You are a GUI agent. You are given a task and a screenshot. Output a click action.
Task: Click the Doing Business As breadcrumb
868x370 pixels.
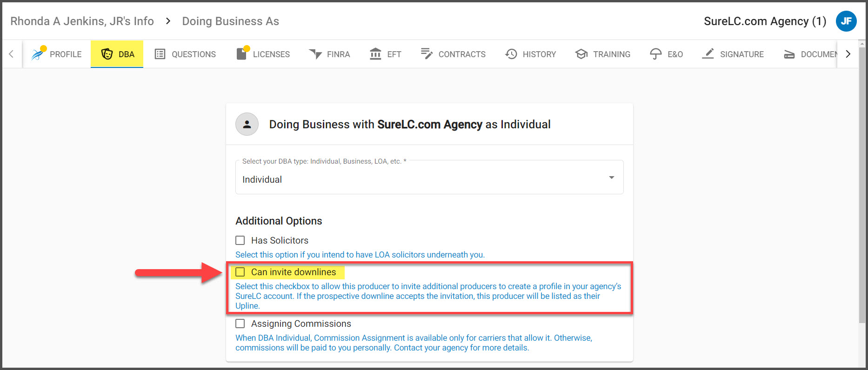tap(230, 21)
